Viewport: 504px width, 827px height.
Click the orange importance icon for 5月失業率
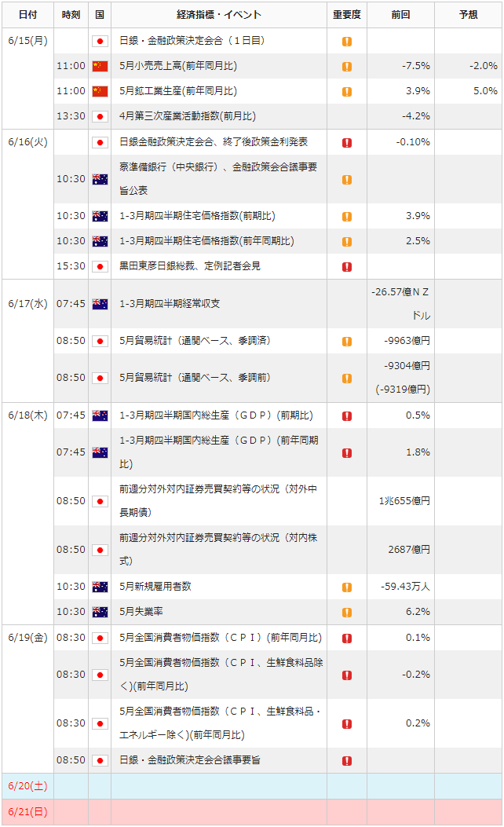click(347, 613)
